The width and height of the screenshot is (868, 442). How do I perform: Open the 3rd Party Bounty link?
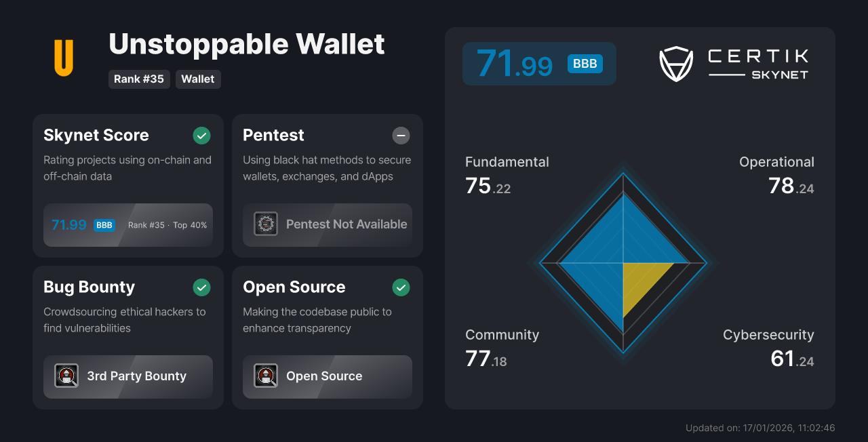127,376
